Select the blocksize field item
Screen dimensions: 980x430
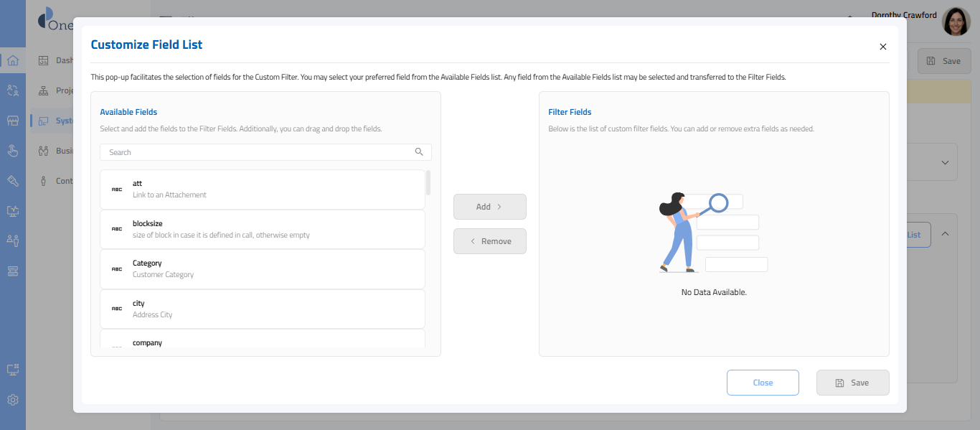pyautogui.click(x=262, y=229)
